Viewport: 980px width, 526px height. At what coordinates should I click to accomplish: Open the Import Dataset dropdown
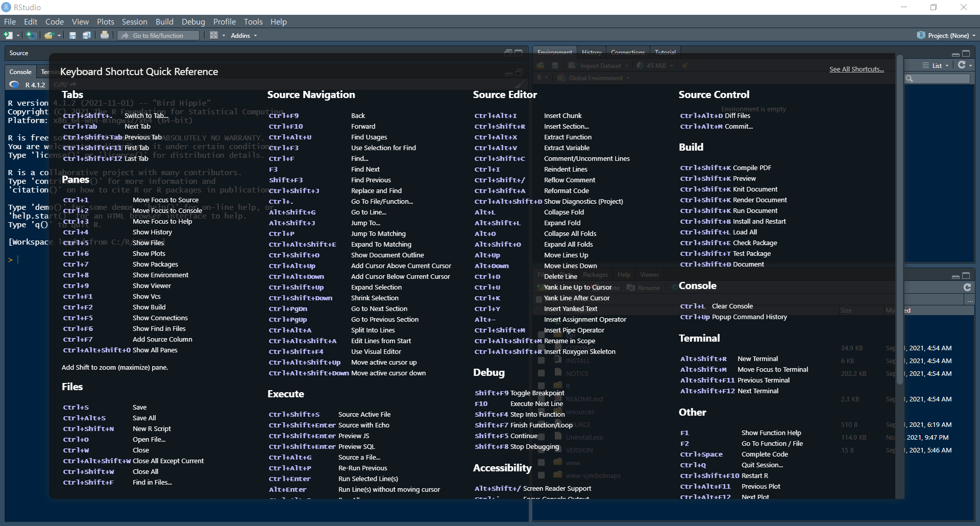(598, 65)
